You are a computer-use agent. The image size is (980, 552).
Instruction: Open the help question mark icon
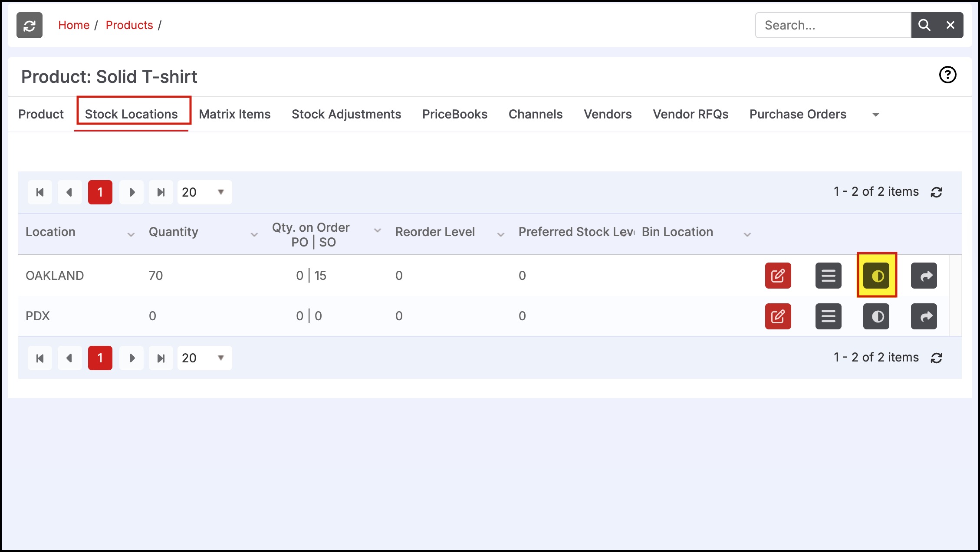pos(947,75)
